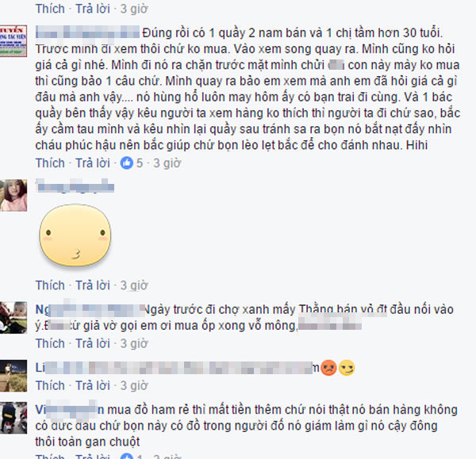Viewport: 476px width, 459px height.
Task: Like the long comment about the phone stall
Action: coord(50,163)
